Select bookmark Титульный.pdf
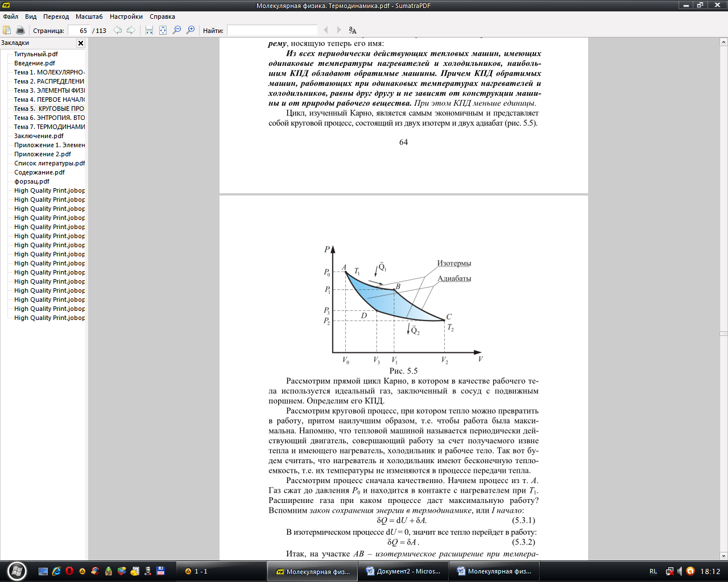Image resolution: width=728 pixels, height=582 pixels. point(36,54)
